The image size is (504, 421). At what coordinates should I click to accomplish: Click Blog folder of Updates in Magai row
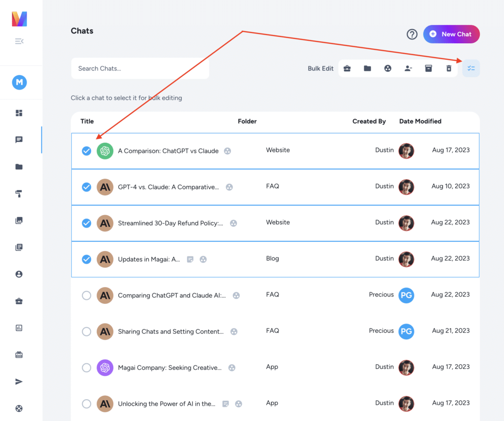tap(273, 258)
